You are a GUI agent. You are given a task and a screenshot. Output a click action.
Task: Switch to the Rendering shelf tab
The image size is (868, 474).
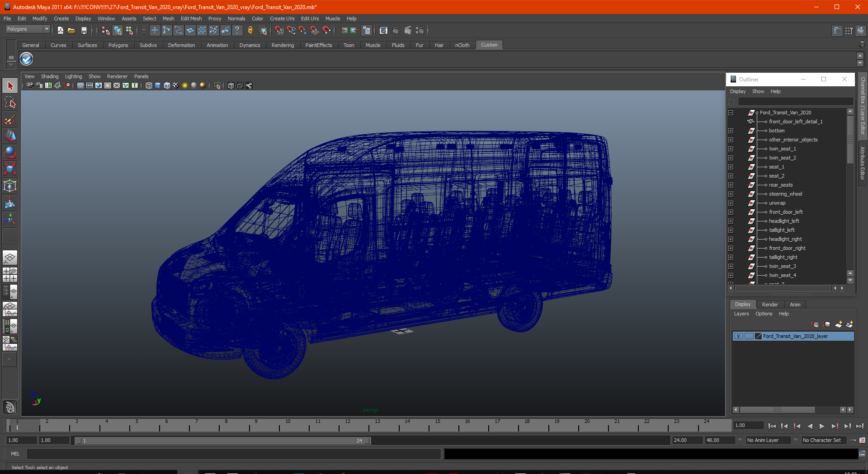[283, 45]
